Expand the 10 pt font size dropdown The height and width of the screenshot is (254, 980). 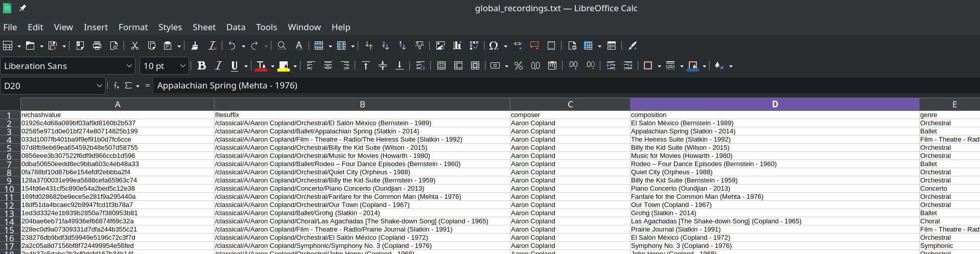click(x=182, y=66)
